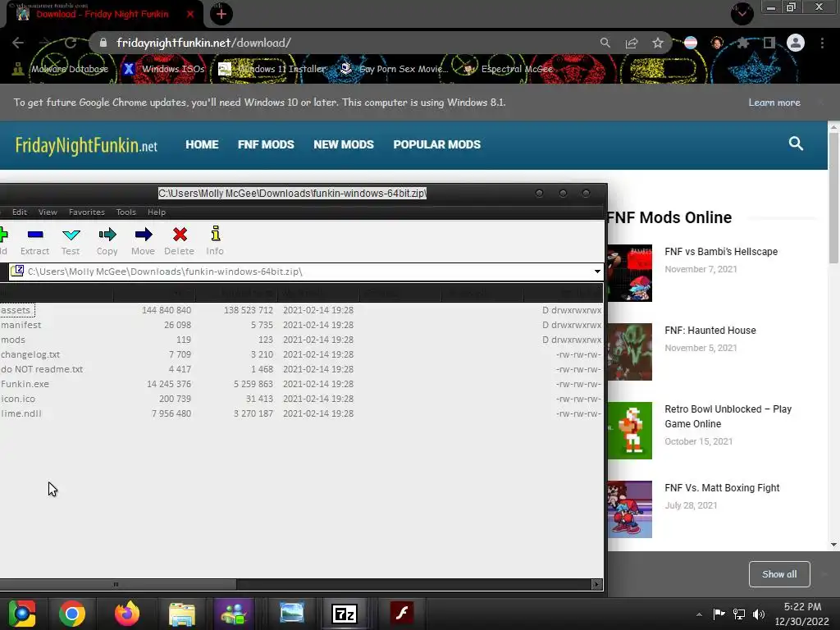The height and width of the screenshot is (630, 840).
Task: Open the Favorites menu in 7-Zip
Action: [87, 212]
